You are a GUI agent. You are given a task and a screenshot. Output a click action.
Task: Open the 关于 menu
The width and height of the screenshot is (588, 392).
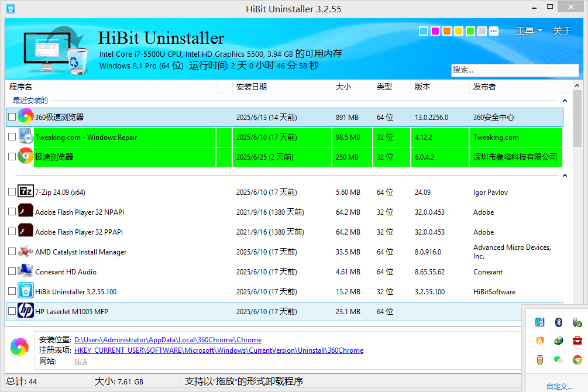(x=562, y=31)
